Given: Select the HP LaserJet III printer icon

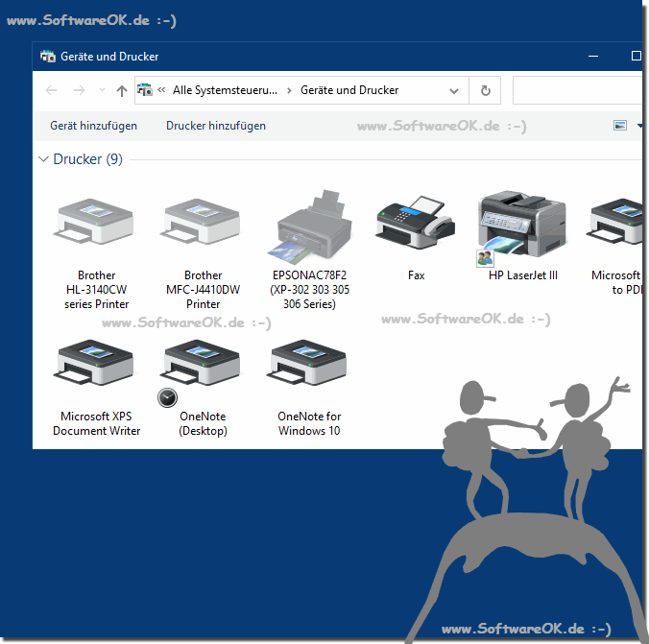Looking at the screenshot, I should [x=522, y=225].
